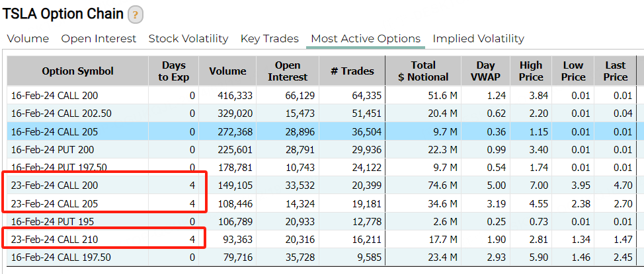
Task: Sort by Days to Exp column
Action: coord(173,71)
